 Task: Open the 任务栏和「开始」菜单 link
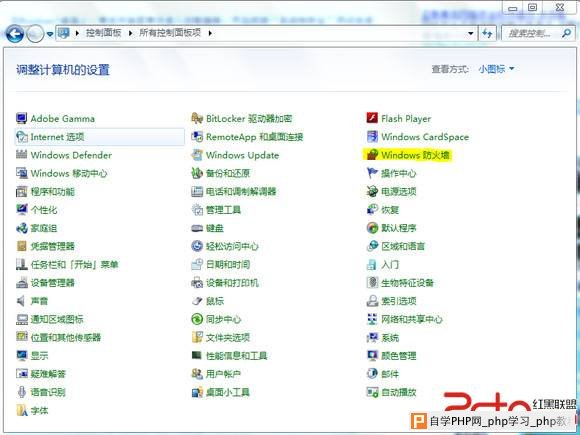(x=74, y=264)
